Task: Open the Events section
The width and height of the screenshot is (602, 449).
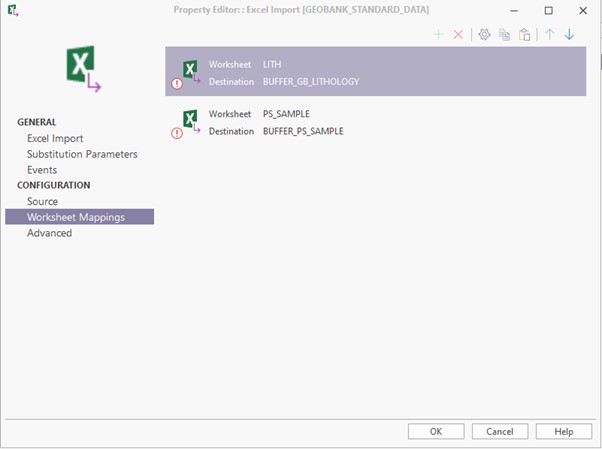Action: (42, 170)
